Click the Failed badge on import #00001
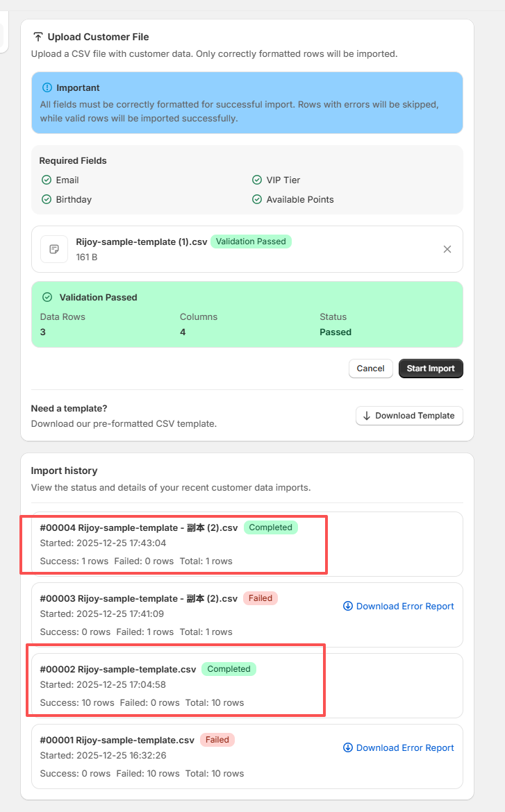 pyautogui.click(x=217, y=740)
